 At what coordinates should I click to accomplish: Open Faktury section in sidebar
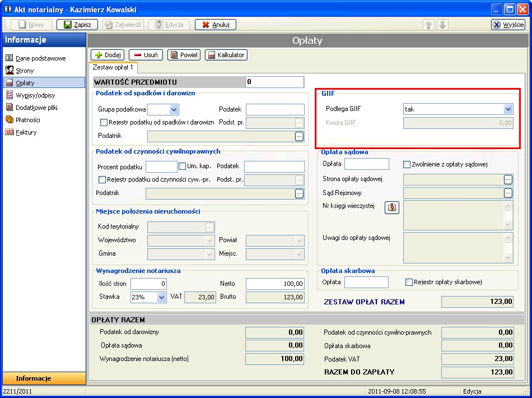point(26,132)
